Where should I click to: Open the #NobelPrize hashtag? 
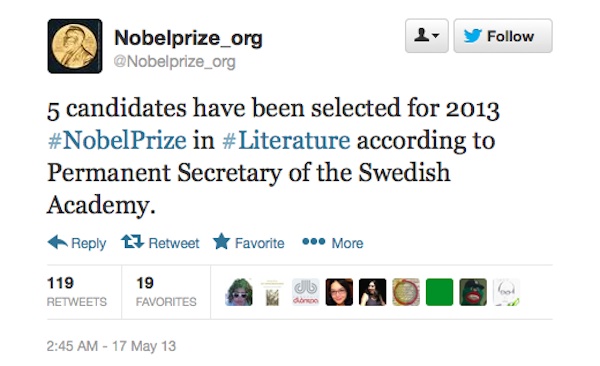[x=117, y=140]
